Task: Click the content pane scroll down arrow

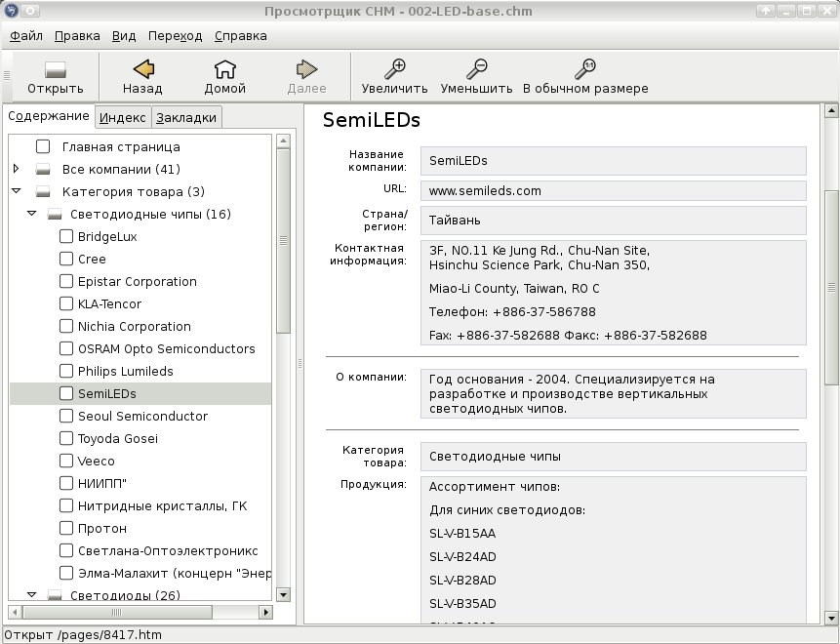Action: point(831,618)
